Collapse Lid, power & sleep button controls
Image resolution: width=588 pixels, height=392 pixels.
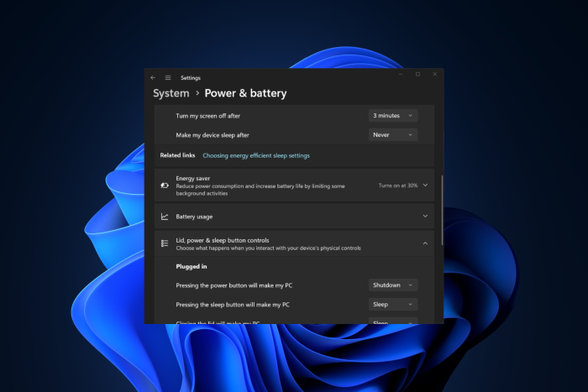click(x=425, y=243)
